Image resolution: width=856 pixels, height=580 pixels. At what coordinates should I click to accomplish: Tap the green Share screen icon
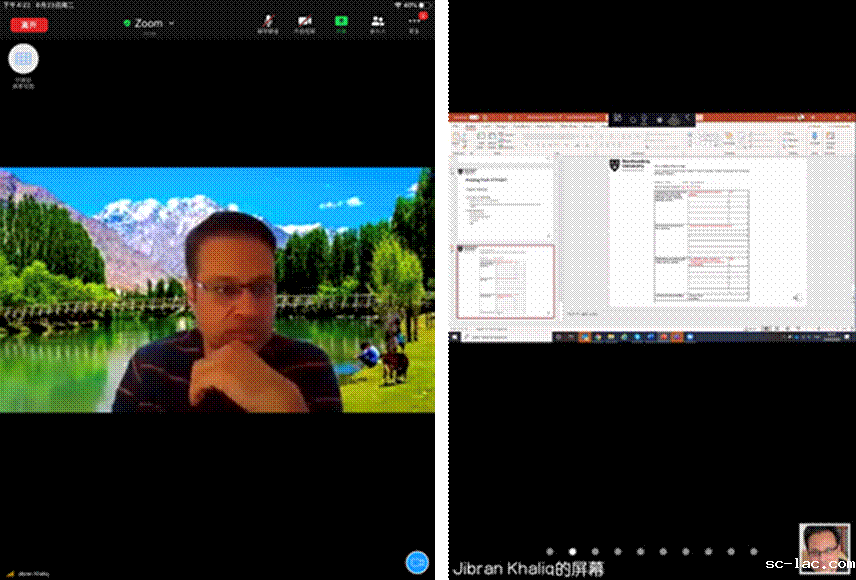coord(341,23)
